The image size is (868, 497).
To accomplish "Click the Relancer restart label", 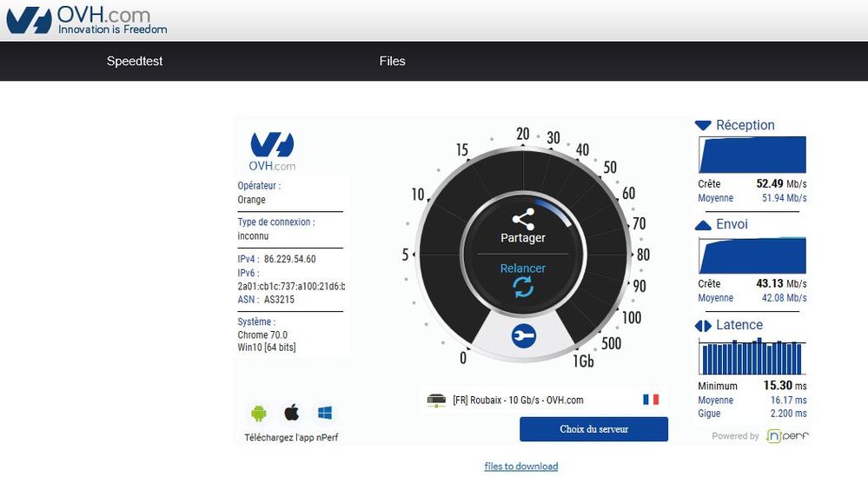I will tap(522, 268).
